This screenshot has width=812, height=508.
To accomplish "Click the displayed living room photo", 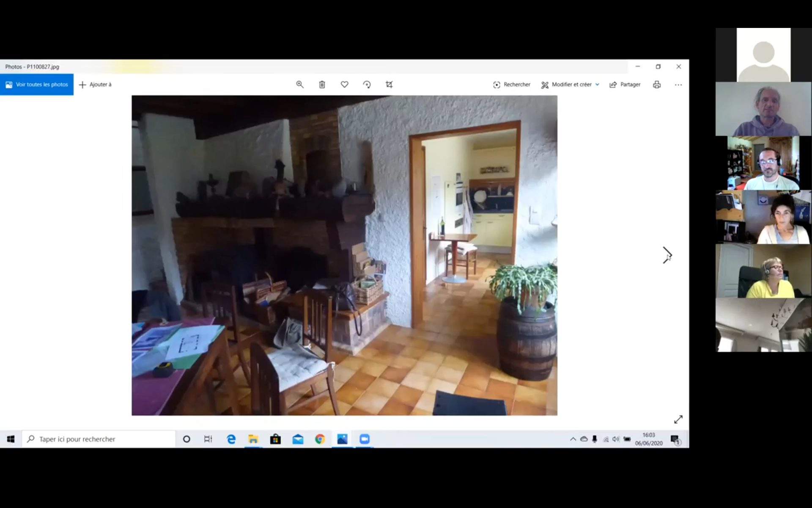I will pos(344,255).
